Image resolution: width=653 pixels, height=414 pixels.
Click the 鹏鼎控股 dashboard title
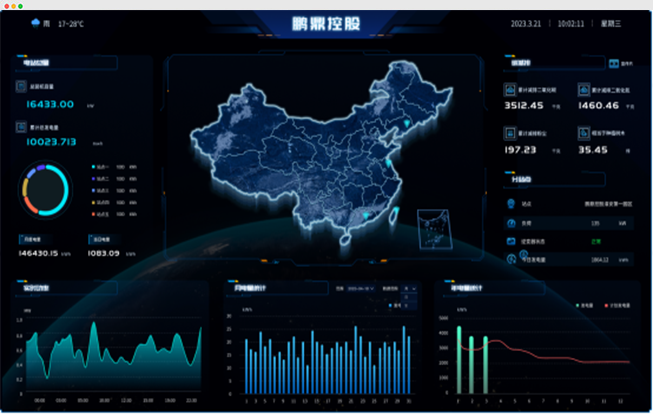(326, 22)
